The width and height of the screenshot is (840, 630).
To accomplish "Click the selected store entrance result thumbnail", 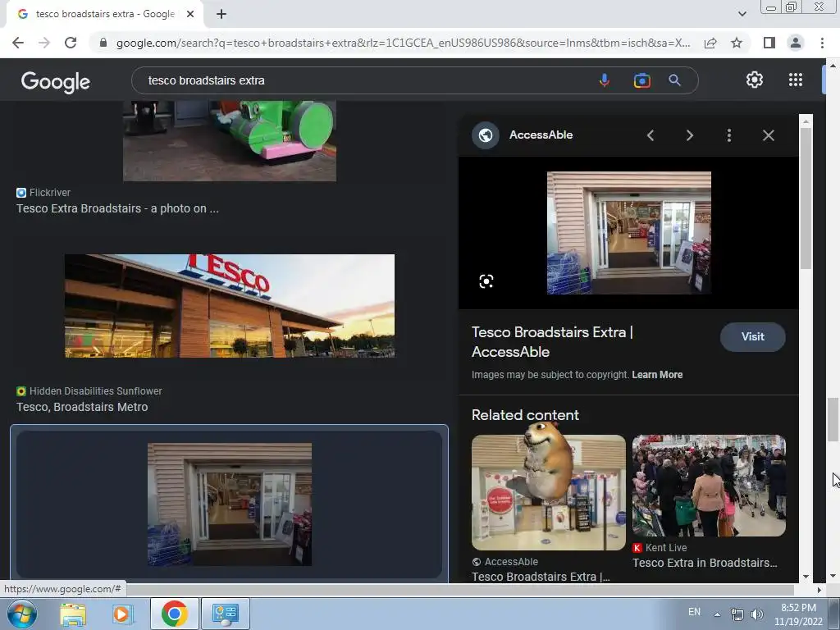I will pos(230,504).
